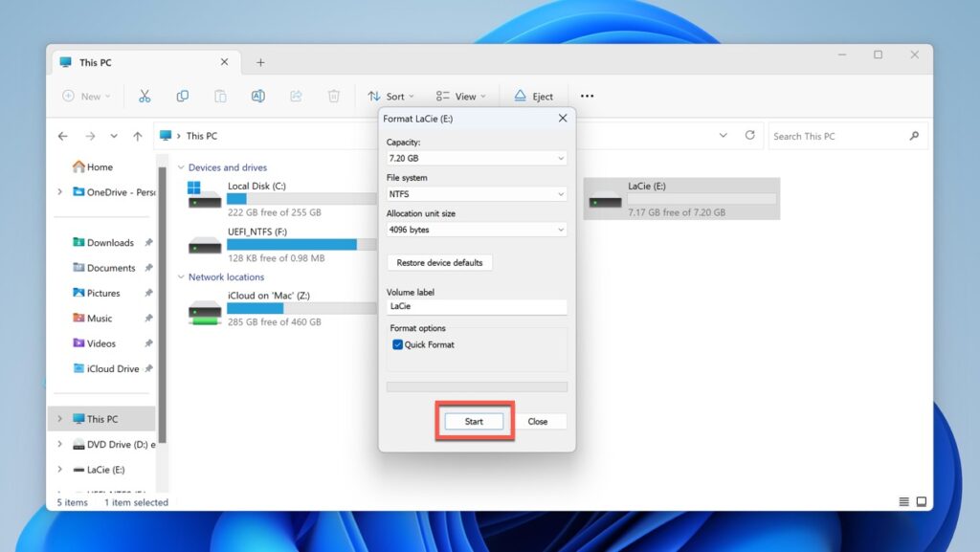Collapse the Devices and drives section
This screenshot has height=552, width=980.
pos(182,166)
